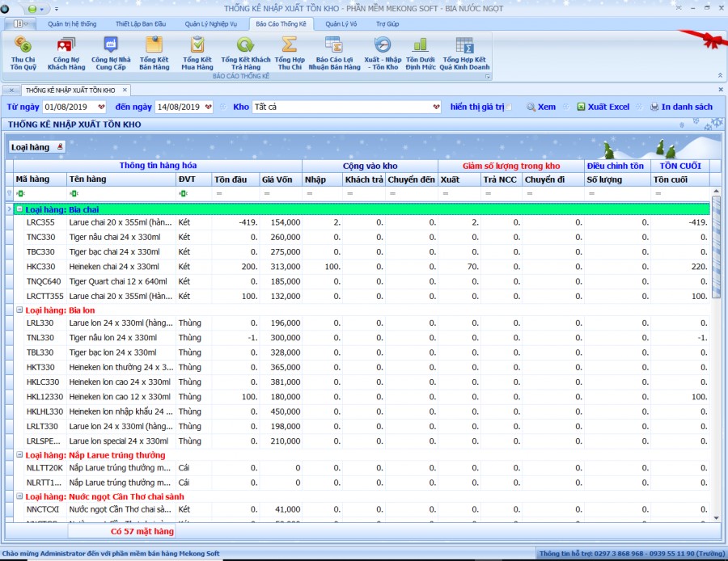Collapse the Loại hàng: Bia chai group
The height and width of the screenshot is (561, 728).
pyautogui.click(x=19, y=209)
